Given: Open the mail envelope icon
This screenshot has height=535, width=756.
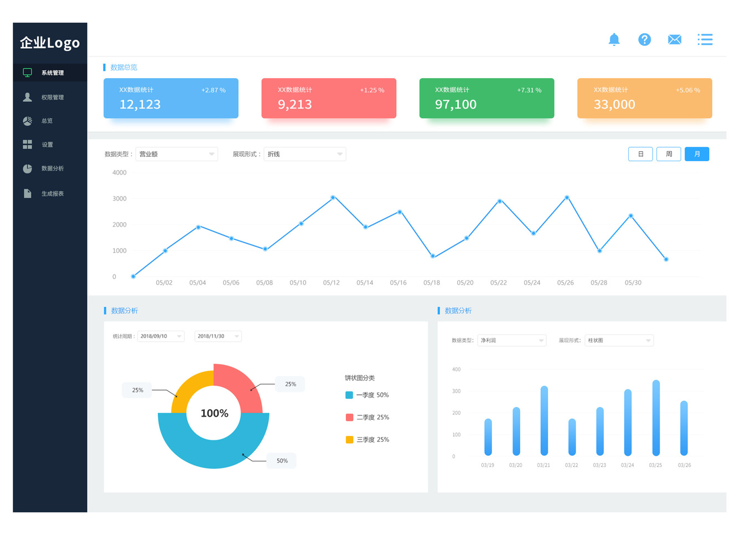Looking at the screenshot, I should click(674, 39).
